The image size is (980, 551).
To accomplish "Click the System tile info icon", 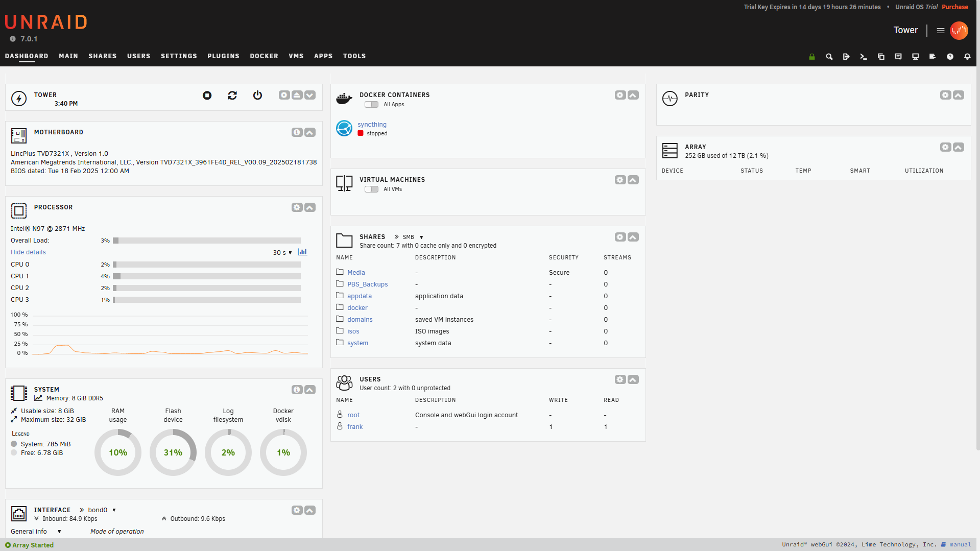I will [x=297, y=390].
